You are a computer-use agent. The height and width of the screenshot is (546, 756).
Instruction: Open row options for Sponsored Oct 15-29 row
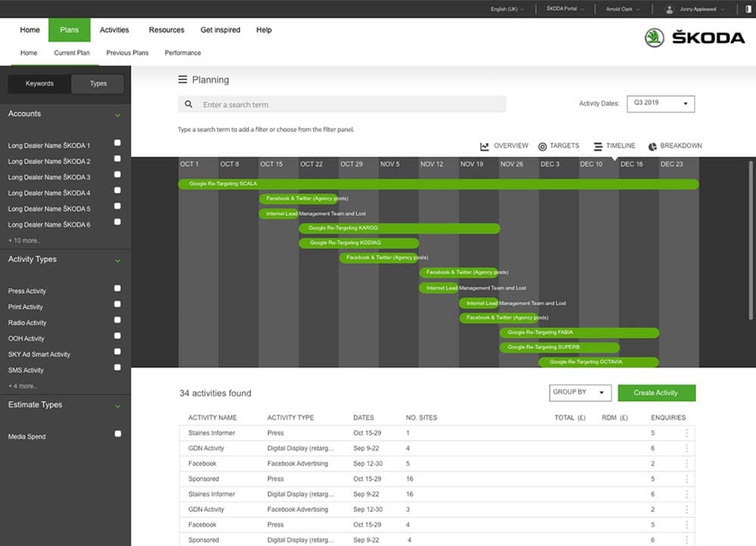point(686,479)
